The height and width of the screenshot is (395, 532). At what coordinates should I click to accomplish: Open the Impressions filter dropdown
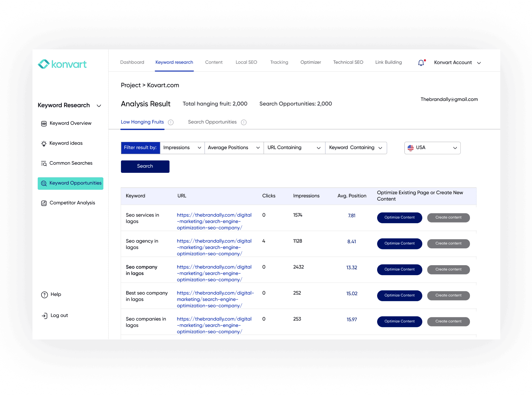(x=182, y=148)
